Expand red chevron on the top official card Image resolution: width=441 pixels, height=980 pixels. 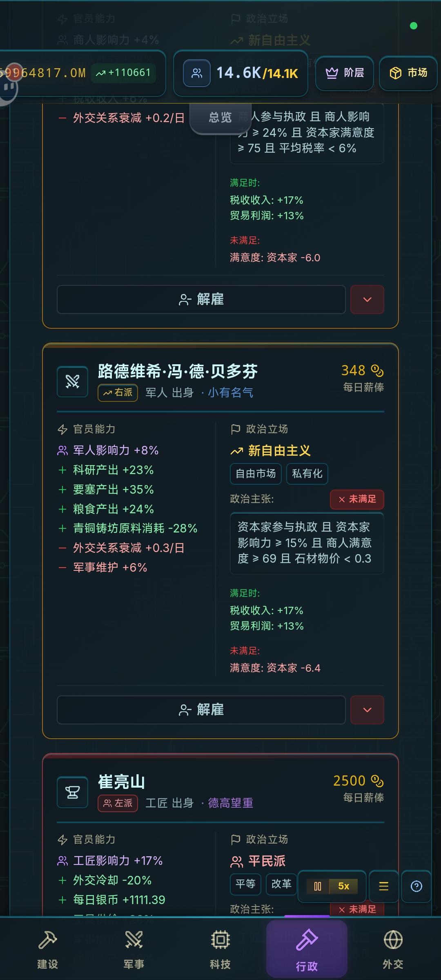click(x=367, y=299)
